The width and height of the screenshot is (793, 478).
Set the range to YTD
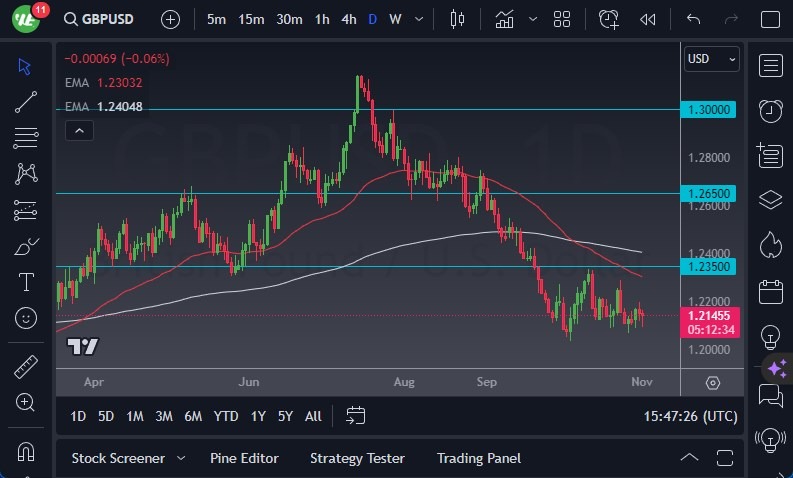[x=226, y=416]
